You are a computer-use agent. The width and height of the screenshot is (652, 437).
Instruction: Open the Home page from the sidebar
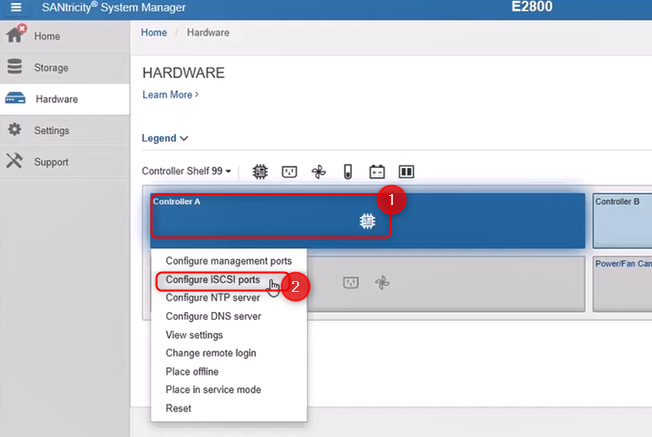click(x=65, y=36)
